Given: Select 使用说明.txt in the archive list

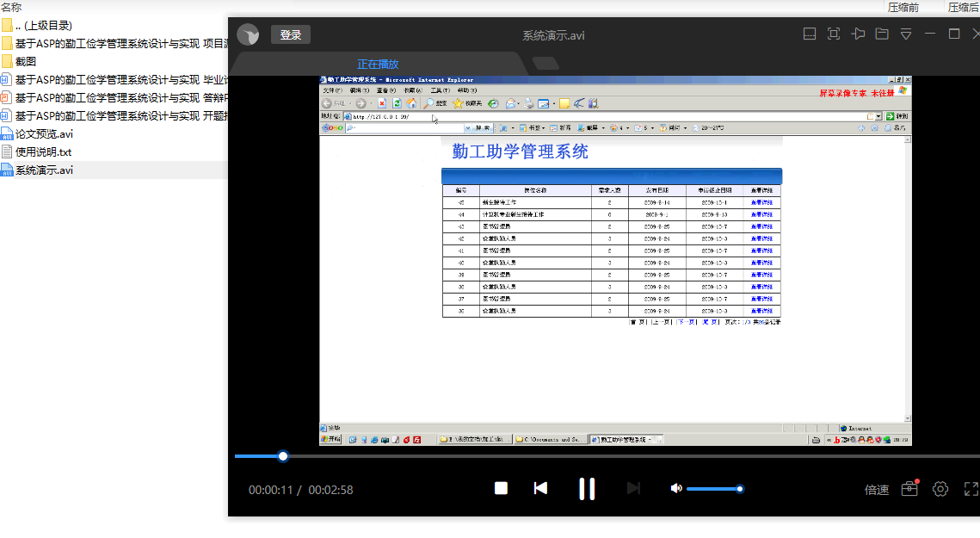Looking at the screenshot, I should 114,152.
